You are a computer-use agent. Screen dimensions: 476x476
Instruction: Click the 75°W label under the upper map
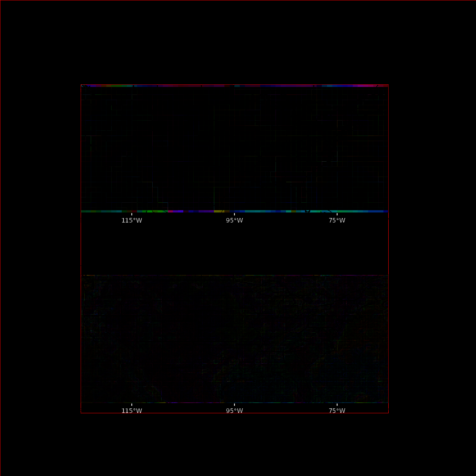click(337, 220)
